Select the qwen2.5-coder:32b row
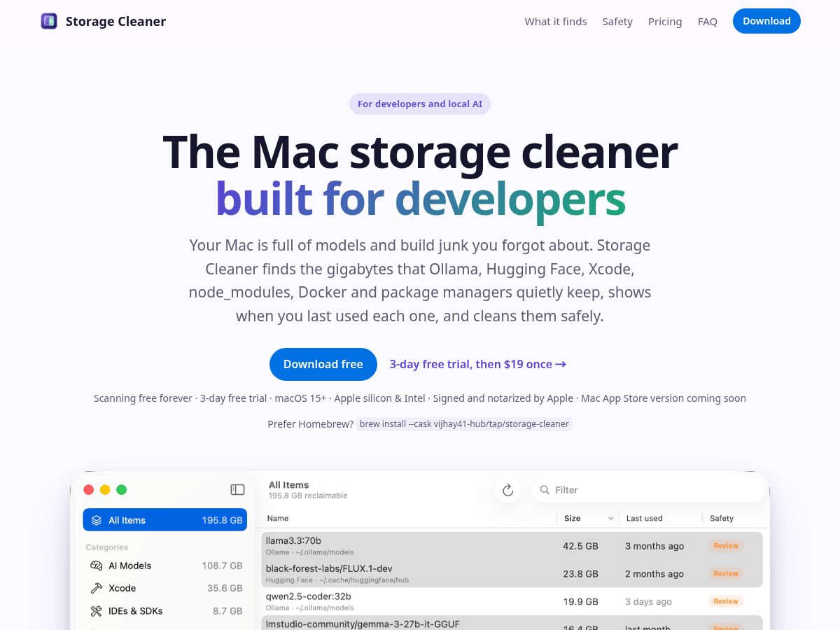This screenshot has height=630, width=840. click(x=512, y=601)
